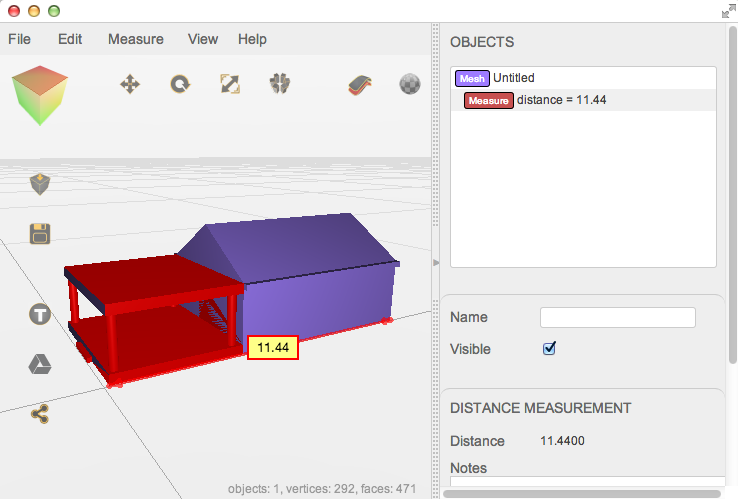
Task: Click the layered surface material icon
Action: 360,85
